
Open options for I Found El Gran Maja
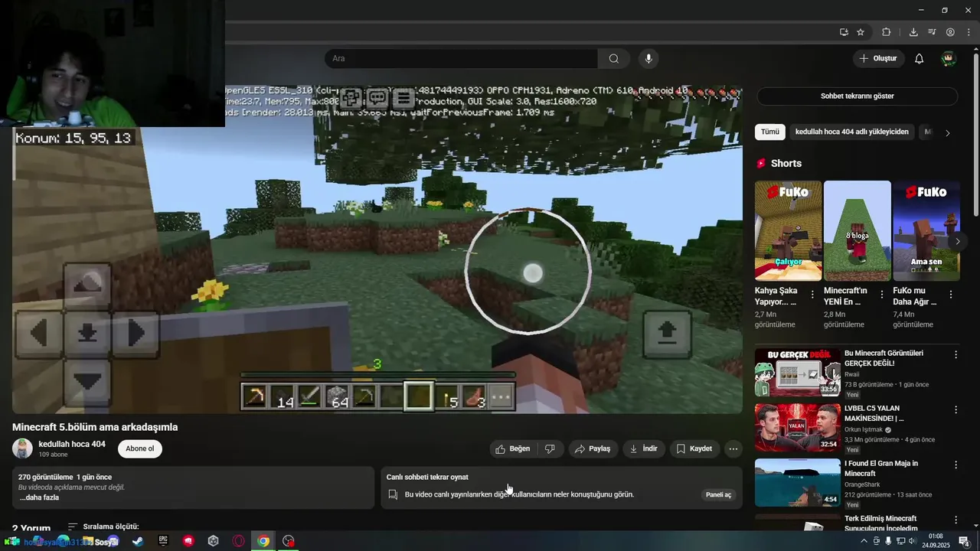955,465
